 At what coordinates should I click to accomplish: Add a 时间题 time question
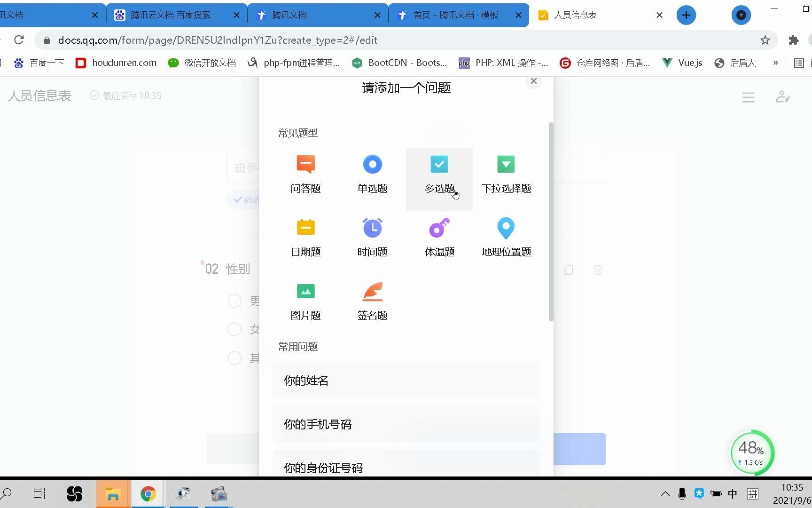(372, 238)
